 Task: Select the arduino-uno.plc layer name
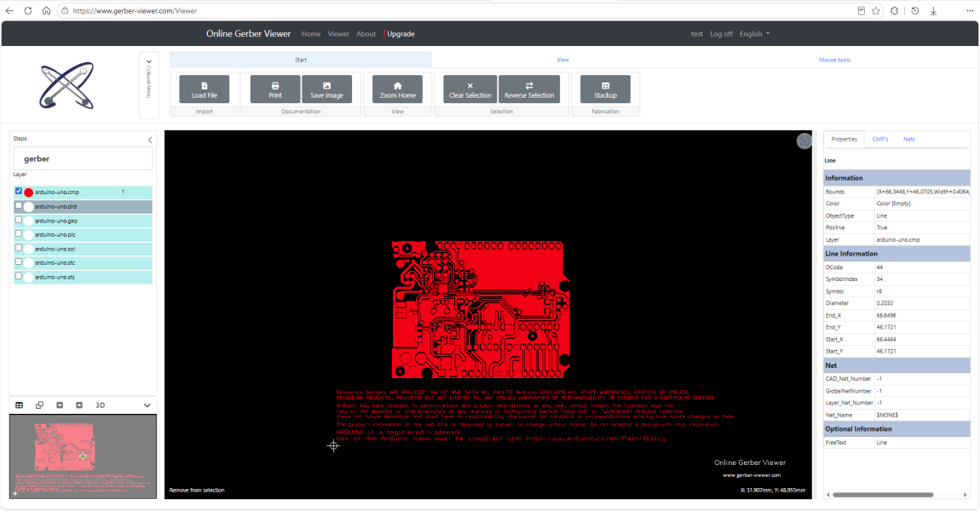pos(55,235)
